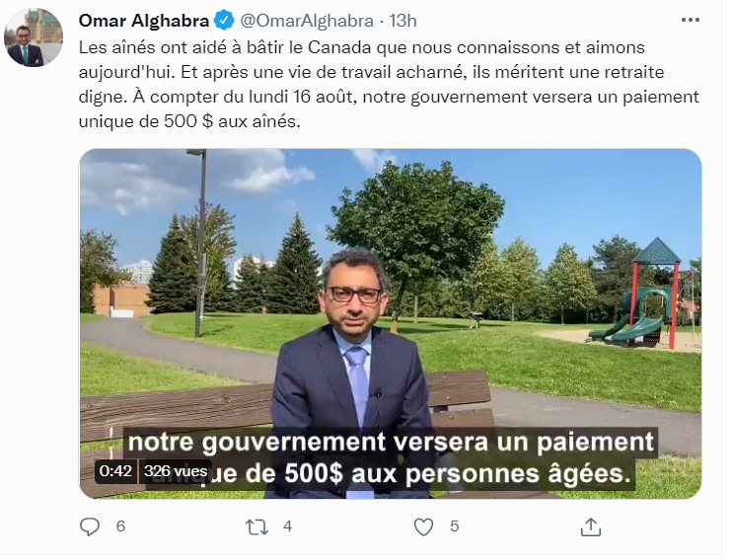Click the blue verified badge
This screenshot has height=560, width=733.
coord(224,21)
